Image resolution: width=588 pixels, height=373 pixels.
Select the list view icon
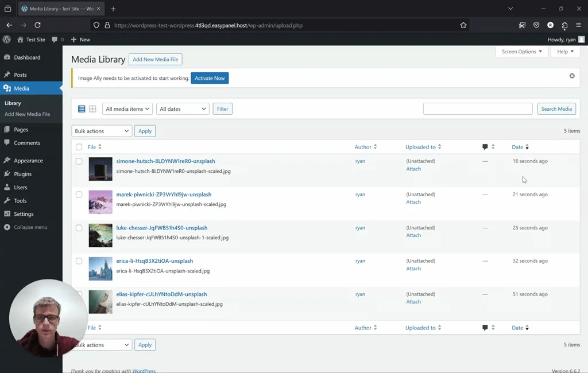point(81,108)
